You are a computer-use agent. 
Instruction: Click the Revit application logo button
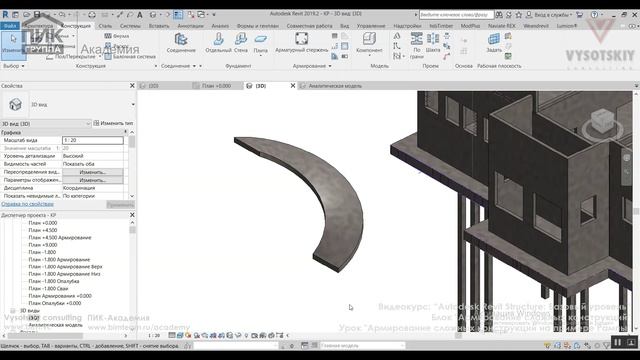click(5, 14)
